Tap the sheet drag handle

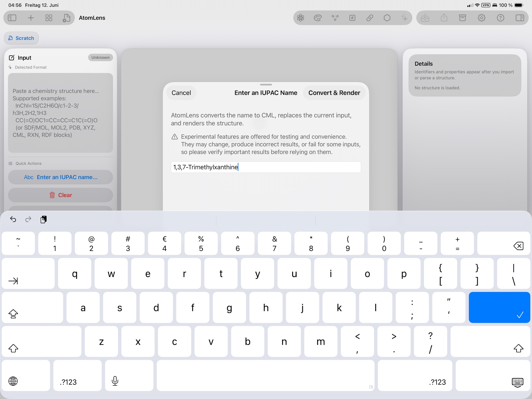266,85
